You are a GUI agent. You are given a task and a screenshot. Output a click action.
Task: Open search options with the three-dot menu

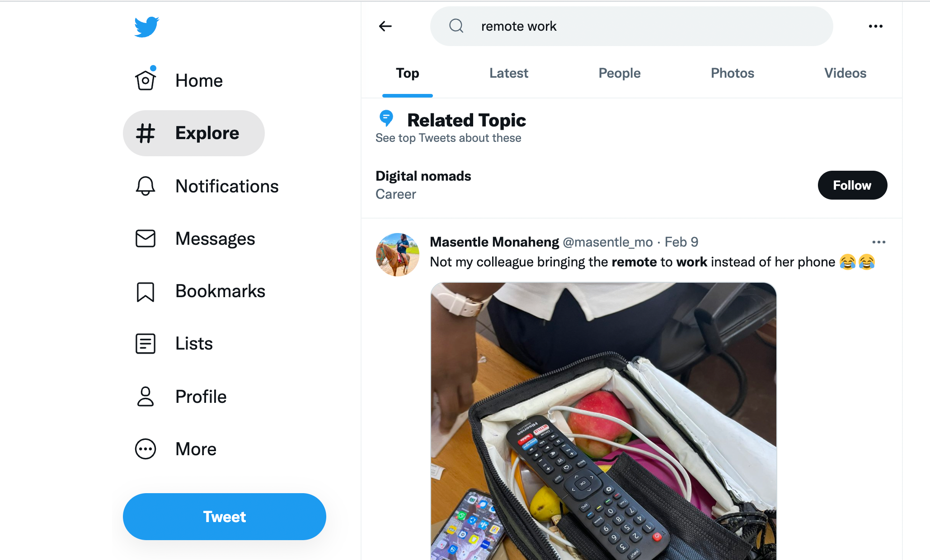click(x=875, y=26)
